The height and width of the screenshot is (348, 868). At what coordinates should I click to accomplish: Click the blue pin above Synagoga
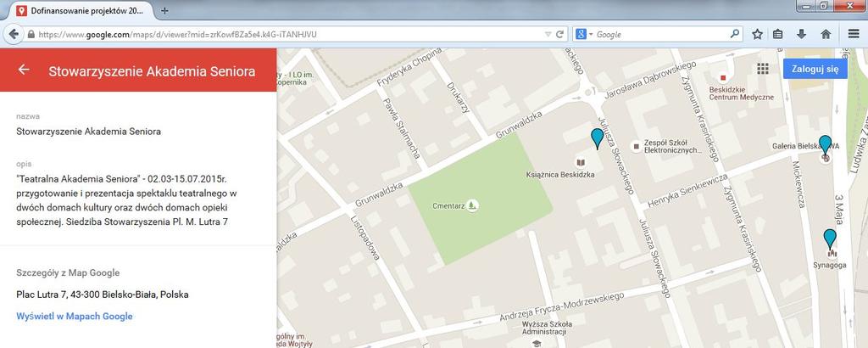(x=829, y=239)
